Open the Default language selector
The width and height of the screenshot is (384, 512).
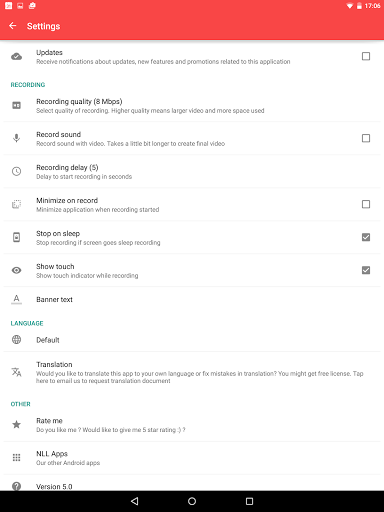[192, 340]
